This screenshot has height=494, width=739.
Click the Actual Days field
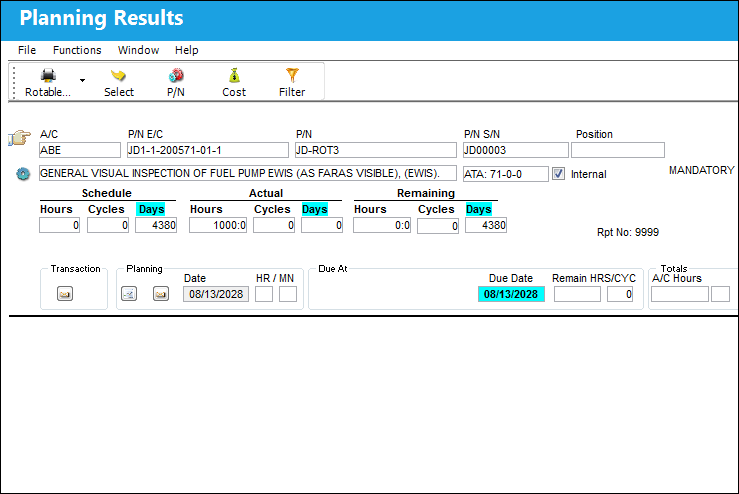coord(322,225)
